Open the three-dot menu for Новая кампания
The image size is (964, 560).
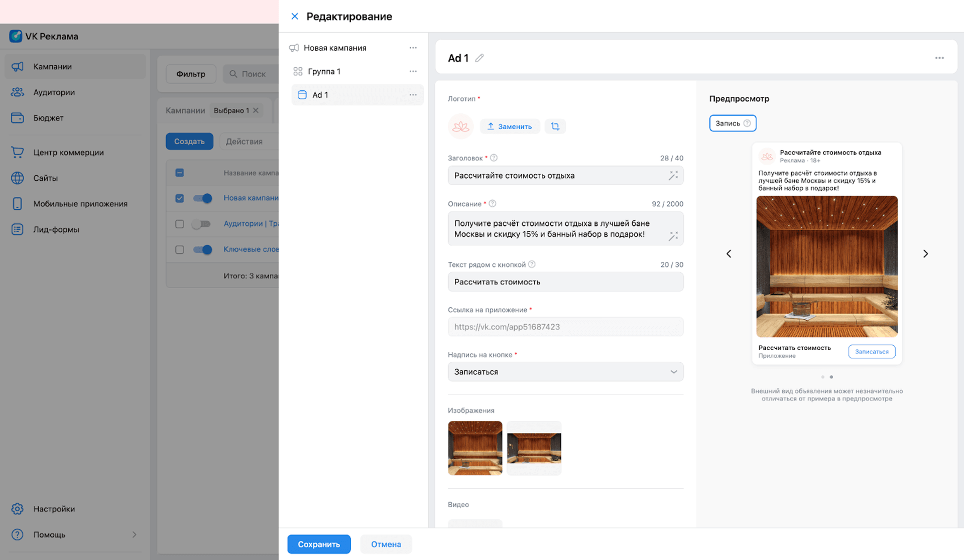(x=413, y=48)
